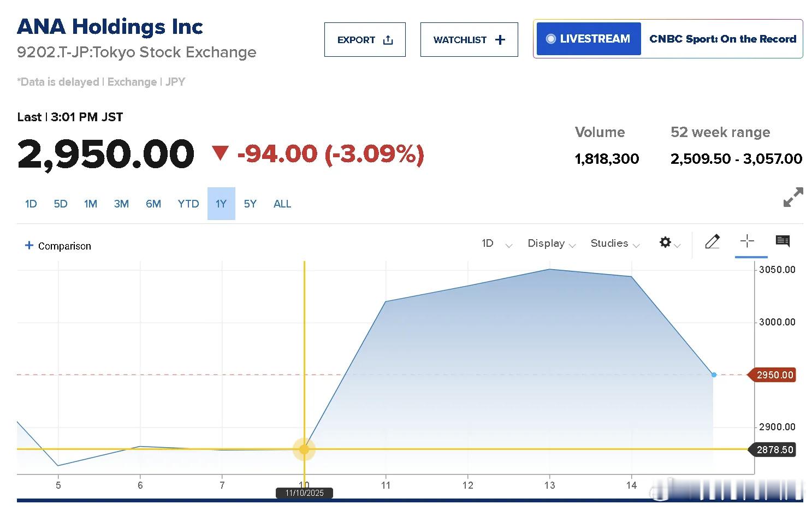Viewport: 812px width, 510px height.
Task: Click the share icon in Export button
Action: pos(388,40)
